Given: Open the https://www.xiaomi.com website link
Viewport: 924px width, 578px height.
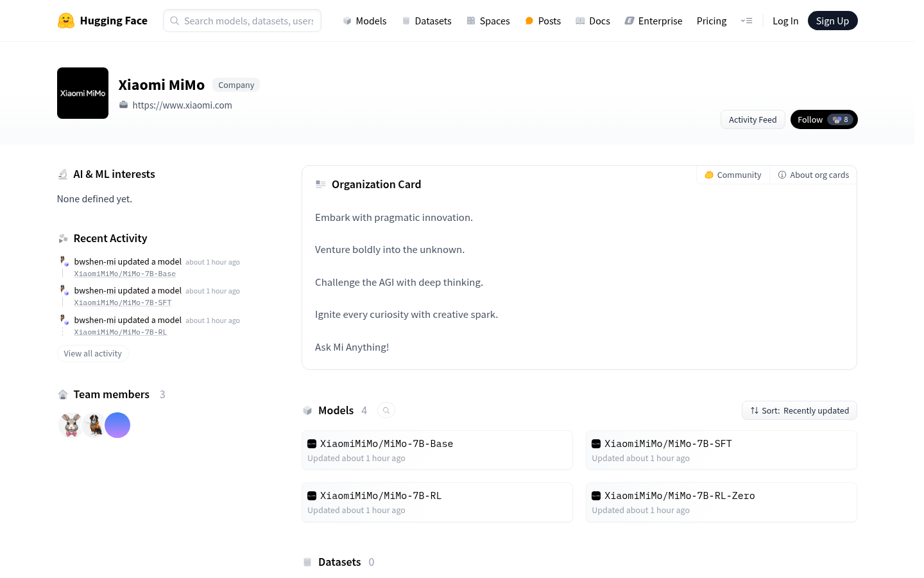Looking at the screenshot, I should pyautogui.click(x=182, y=105).
